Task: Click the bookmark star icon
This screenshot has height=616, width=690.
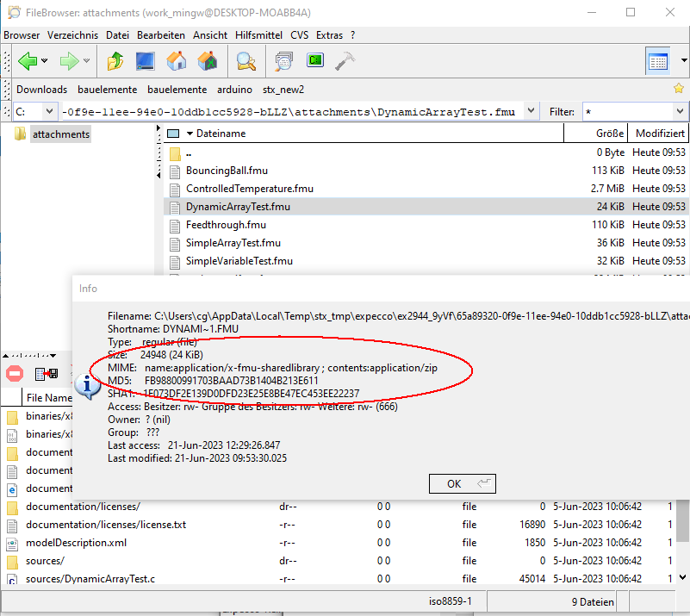Action: tap(679, 89)
